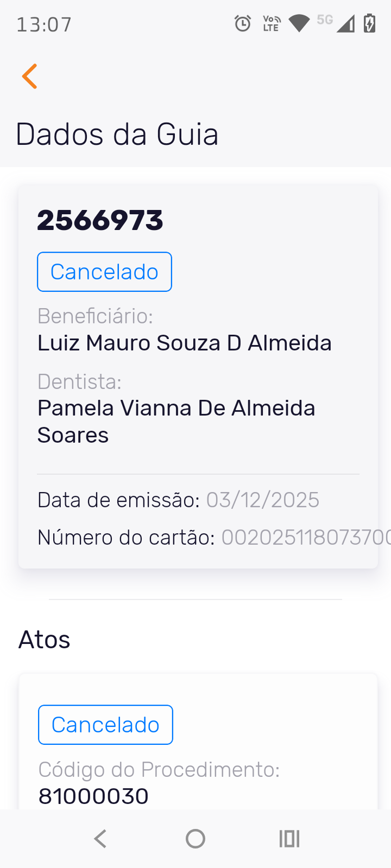This screenshot has width=391, height=868.
Task: Tap the battery charging icon
Action: (x=370, y=24)
